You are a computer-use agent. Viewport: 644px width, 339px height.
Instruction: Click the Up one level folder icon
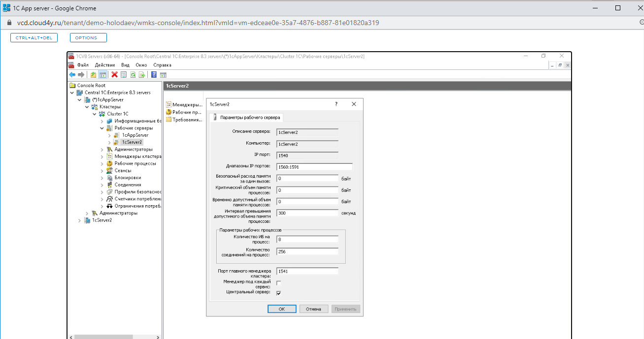(94, 75)
